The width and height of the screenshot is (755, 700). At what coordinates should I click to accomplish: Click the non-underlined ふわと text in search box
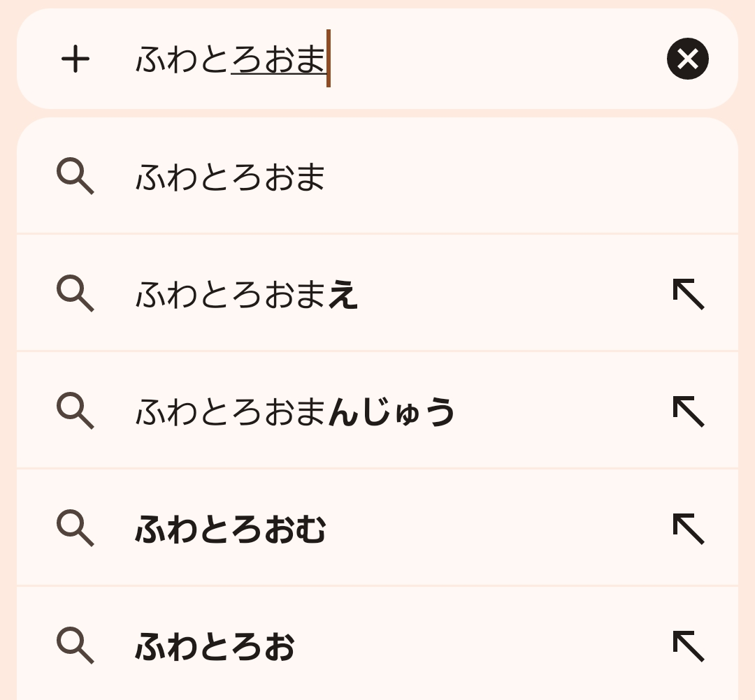(182, 59)
